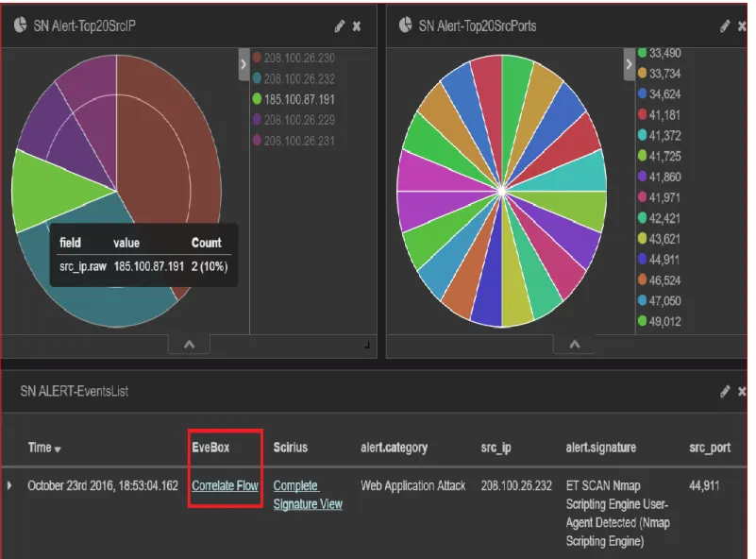Click the 44,911 src_port table cell
Screen dimensions: 756x559
704,485
